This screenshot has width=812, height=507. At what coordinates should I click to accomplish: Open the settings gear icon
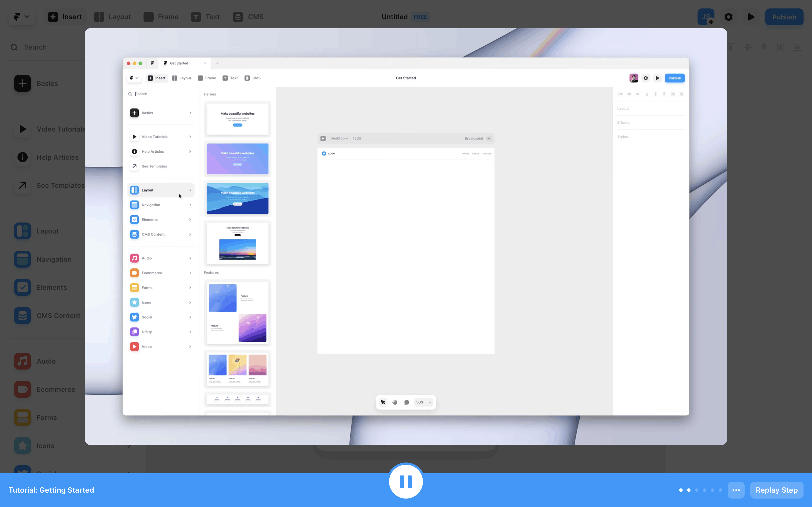[x=729, y=17]
